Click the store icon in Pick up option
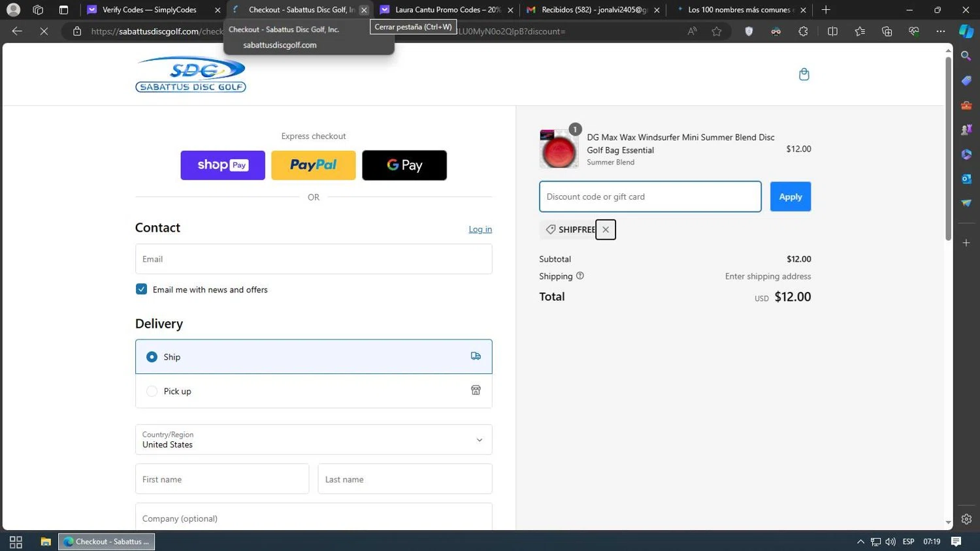The image size is (980, 551). coord(476,390)
